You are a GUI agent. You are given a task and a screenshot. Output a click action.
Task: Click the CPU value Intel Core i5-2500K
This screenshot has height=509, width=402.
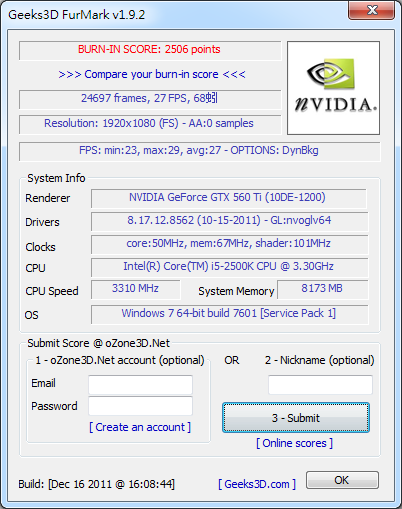tap(229, 267)
